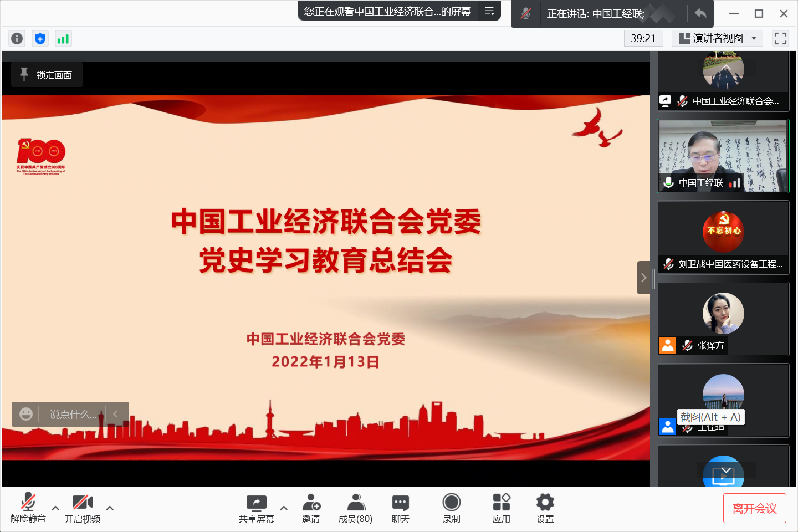798x532 pixels.
Task: Check the green network signal icon
Action: click(x=63, y=38)
